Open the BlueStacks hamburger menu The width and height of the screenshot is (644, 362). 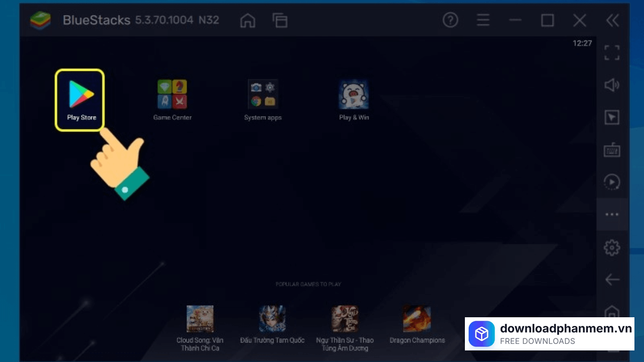tap(483, 21)
